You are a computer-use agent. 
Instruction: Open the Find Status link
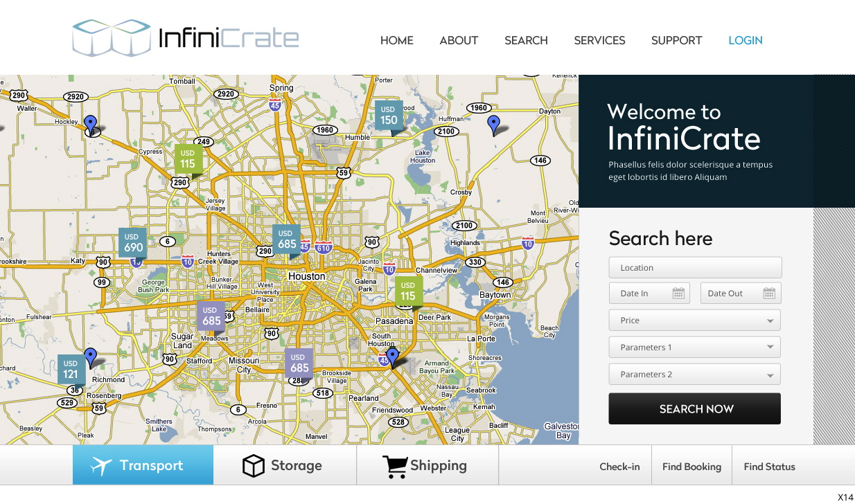[769, 467]
